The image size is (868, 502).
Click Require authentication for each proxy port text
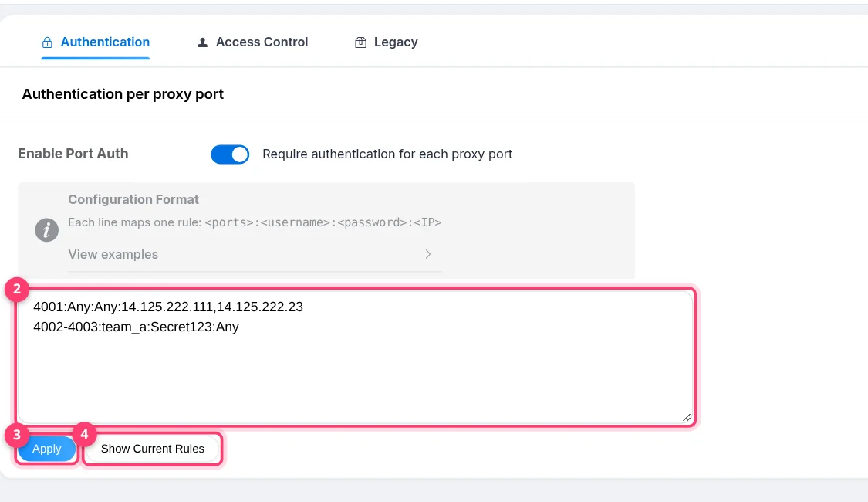tap(387, 154)
